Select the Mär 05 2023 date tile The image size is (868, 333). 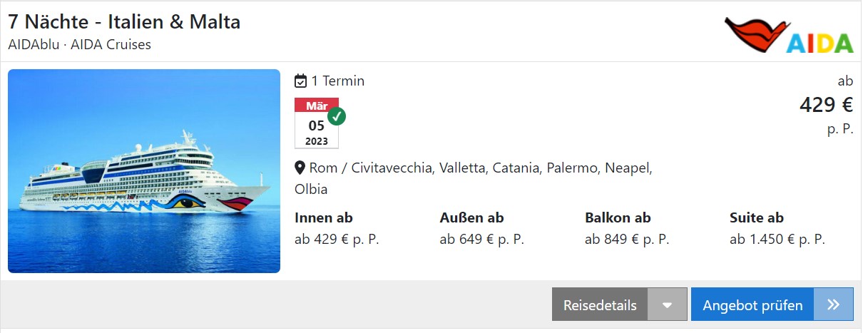(x=317, y=123)
